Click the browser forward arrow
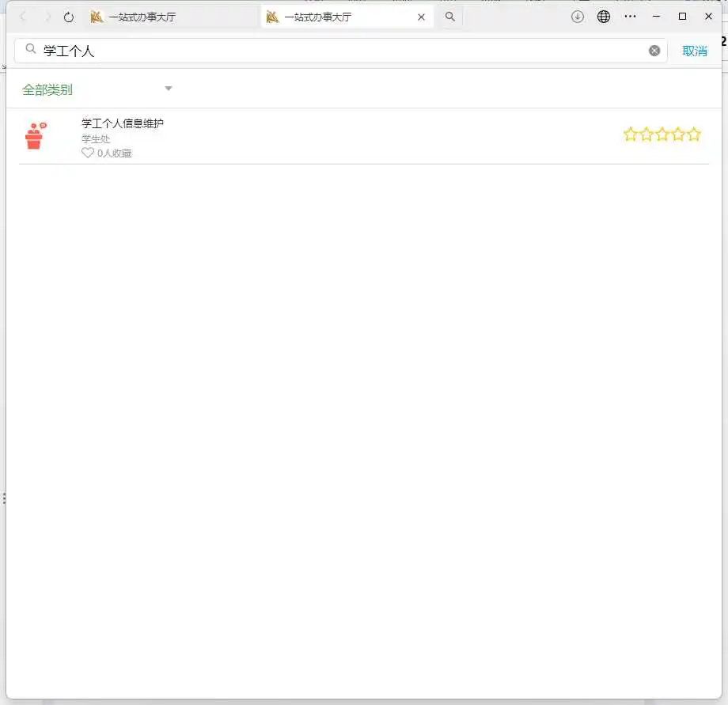This screenshot has height=705, width=728. [x=47, y=17]
